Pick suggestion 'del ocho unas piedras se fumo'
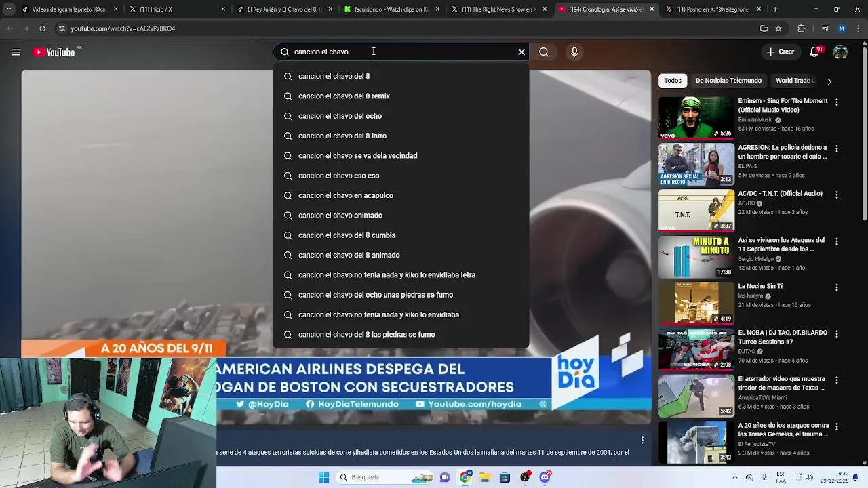The image size is (868, 488). (401, 295)
